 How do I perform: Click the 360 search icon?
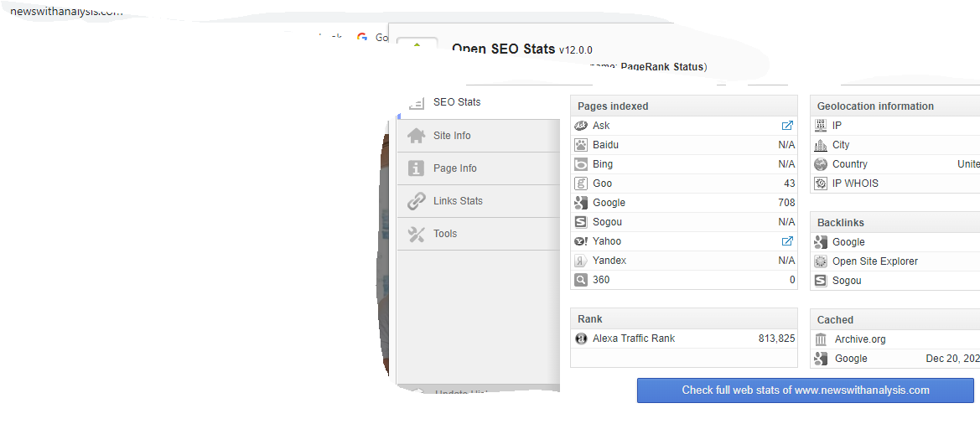click(581, 280)
